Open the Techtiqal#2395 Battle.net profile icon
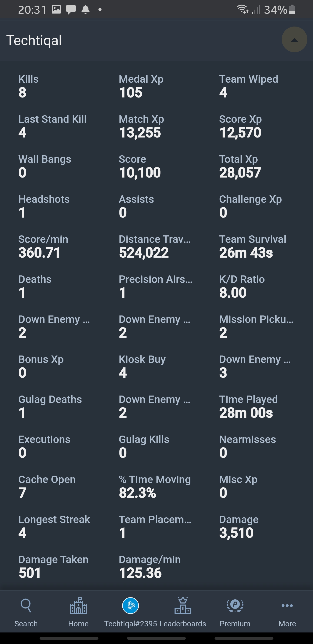 tap(130, 605)
